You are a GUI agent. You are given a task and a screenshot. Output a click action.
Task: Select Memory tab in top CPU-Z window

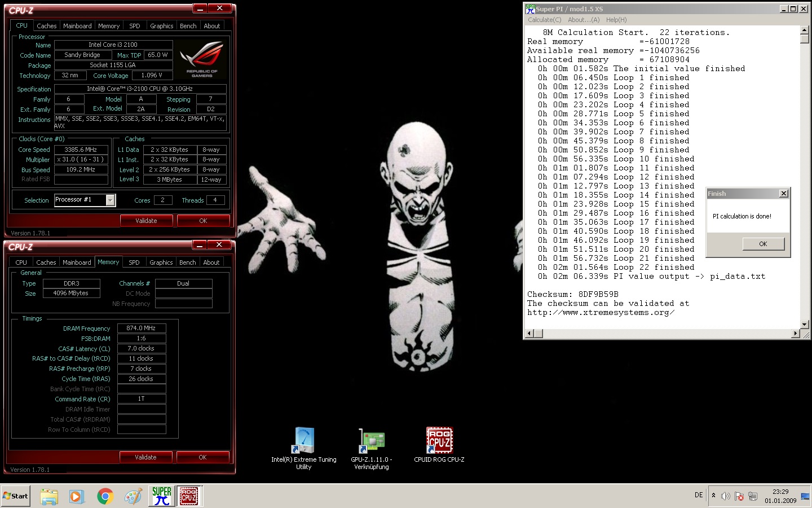109,26
